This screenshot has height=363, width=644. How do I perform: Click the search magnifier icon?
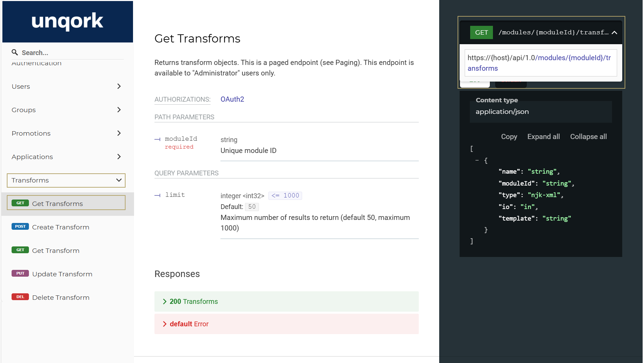[x=15, y=52]
